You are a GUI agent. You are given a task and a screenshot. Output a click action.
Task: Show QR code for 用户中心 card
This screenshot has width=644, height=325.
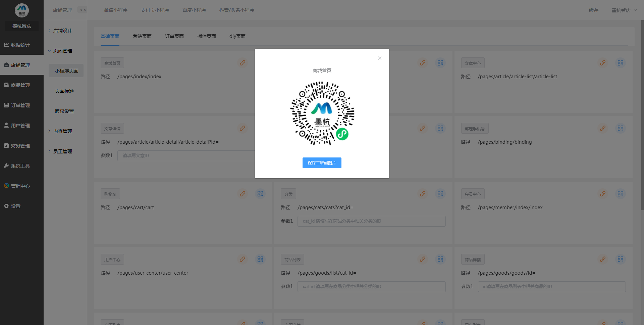[x=260, y=259]
